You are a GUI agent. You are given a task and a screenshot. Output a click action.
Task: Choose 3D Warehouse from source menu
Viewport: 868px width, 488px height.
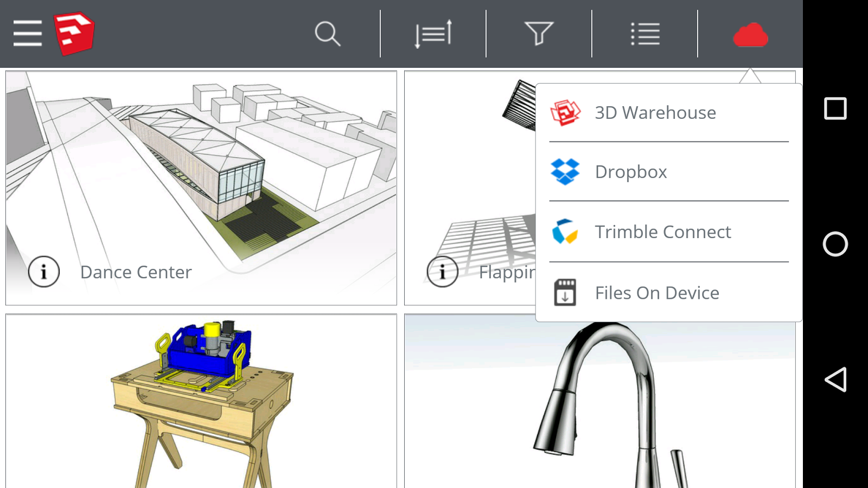point(669,113)
